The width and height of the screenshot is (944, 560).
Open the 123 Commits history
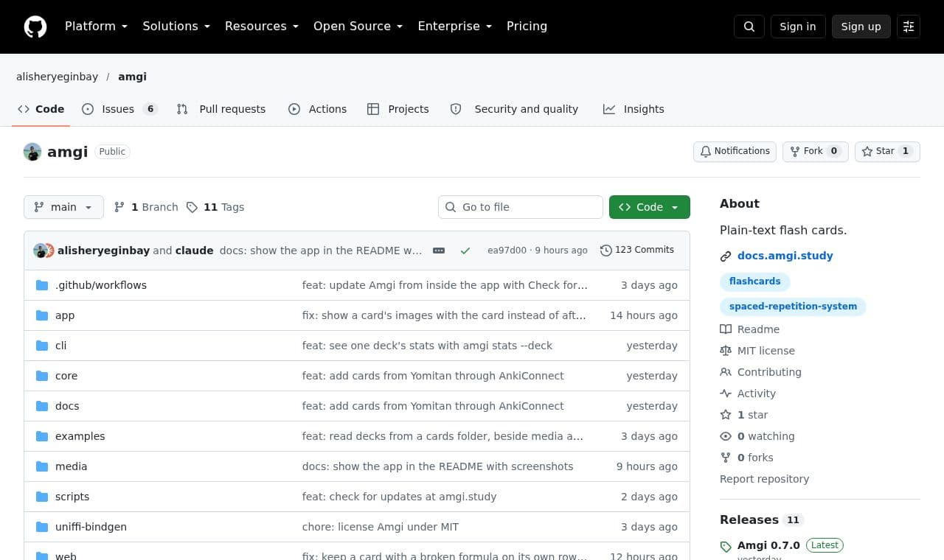pos(637,250)
